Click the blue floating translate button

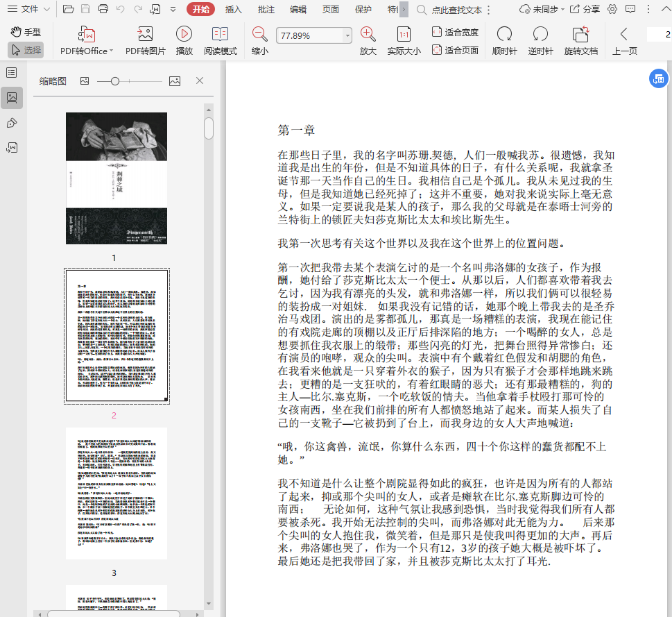(658, 78)
